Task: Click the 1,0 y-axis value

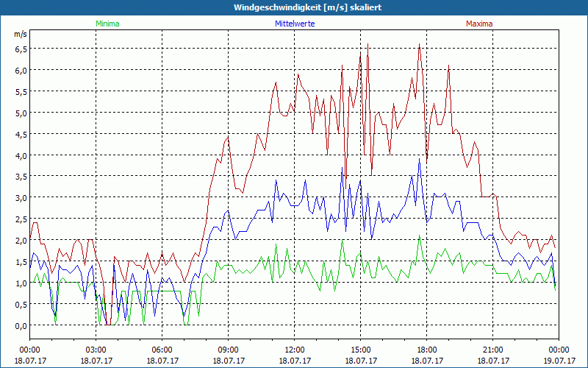Action: coord(21,283)
